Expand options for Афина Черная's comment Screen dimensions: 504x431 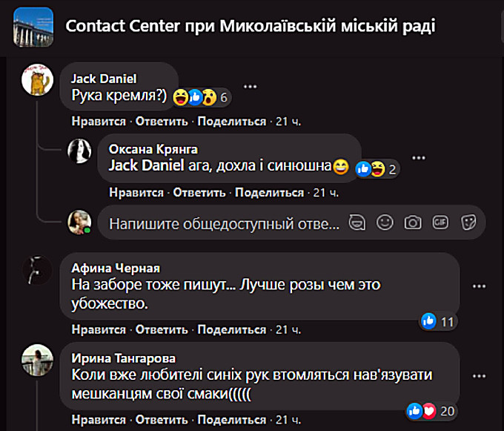(479, 286)
